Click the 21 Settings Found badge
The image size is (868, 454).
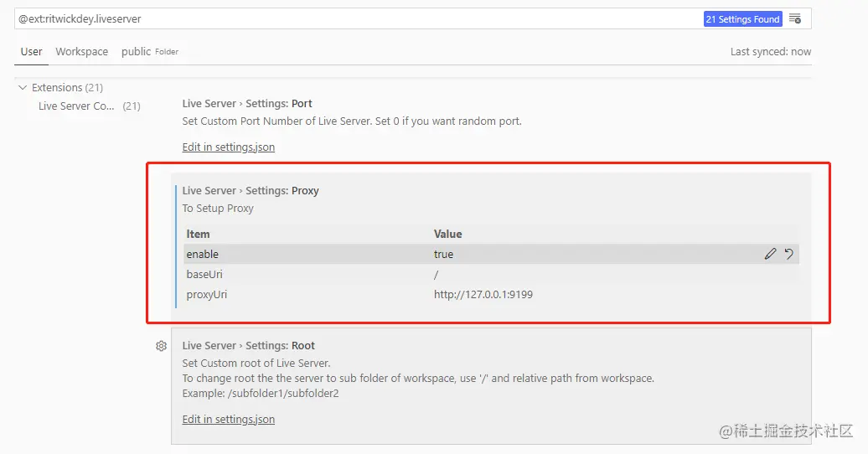click(743, 18)
